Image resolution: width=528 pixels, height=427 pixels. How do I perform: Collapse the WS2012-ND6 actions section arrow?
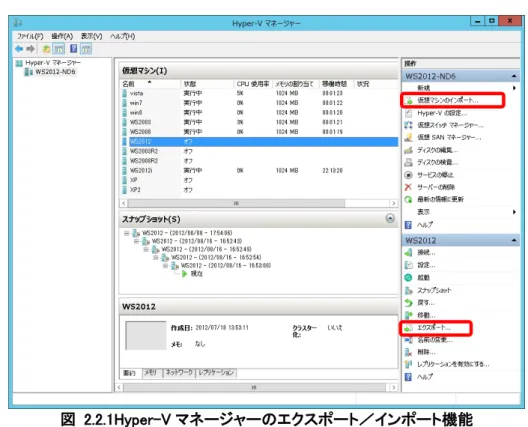click(x=514, y=76)
